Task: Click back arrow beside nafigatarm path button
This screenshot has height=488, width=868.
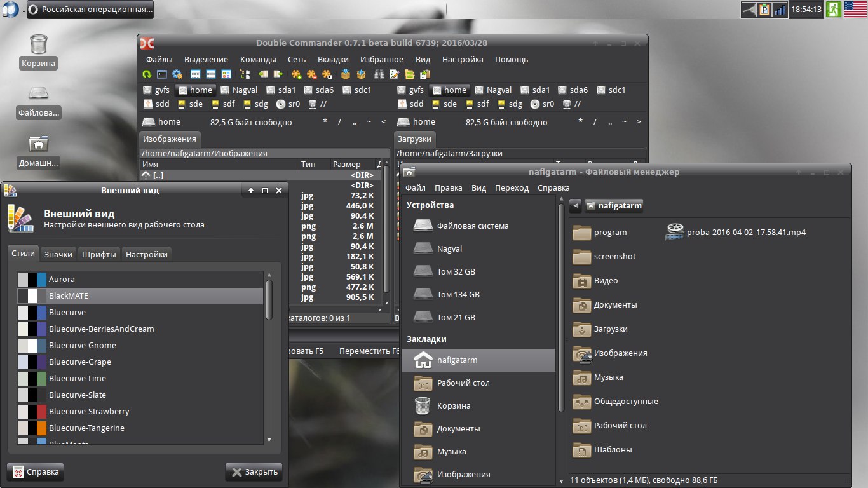Action: click(x=575, y=205)
